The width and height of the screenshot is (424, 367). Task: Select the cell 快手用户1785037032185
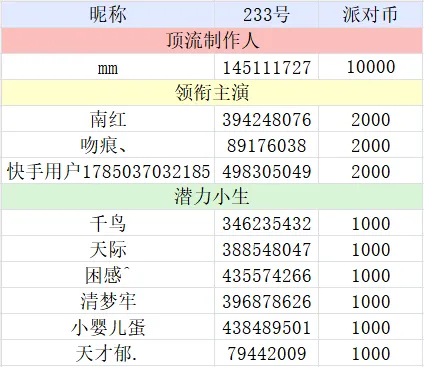click(108, 171)
